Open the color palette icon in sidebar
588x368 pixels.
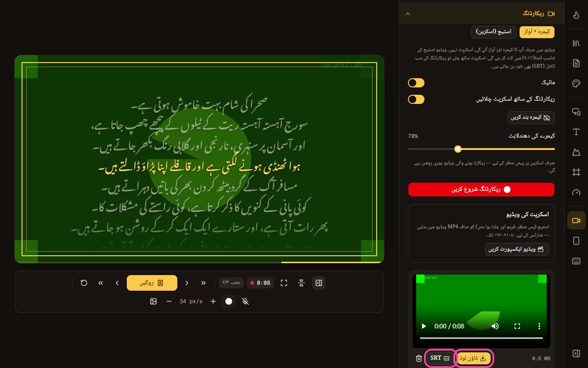[x=576, y=83]
